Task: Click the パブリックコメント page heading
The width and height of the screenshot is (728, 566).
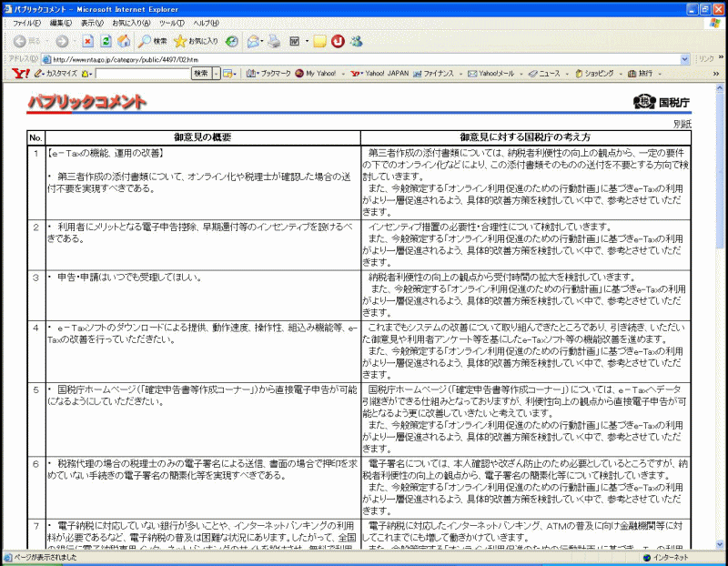Action: click(x=86, y=102)
